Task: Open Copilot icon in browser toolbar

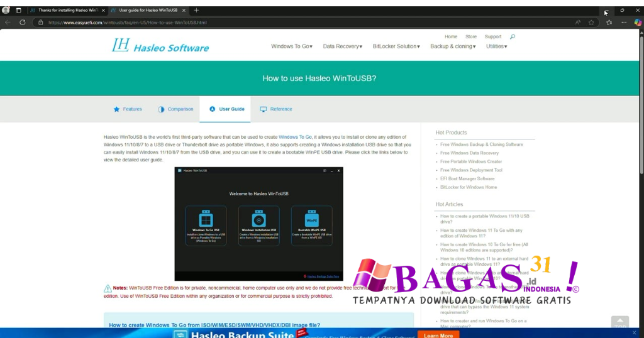Action: click(x=638, y=23)
